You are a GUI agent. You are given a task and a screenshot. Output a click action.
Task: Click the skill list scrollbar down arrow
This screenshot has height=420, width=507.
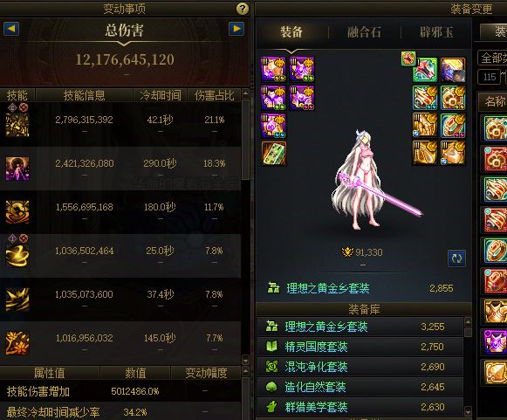(245, 360)
